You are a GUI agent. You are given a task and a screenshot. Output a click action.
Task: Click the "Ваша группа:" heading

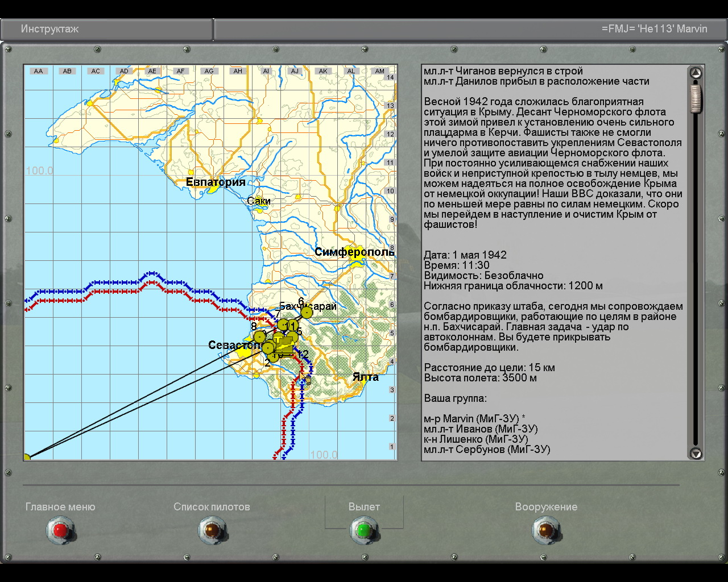455,398
